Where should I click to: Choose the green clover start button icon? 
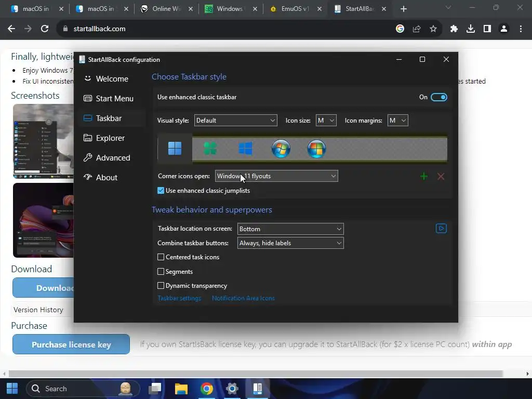pos(210,149)
